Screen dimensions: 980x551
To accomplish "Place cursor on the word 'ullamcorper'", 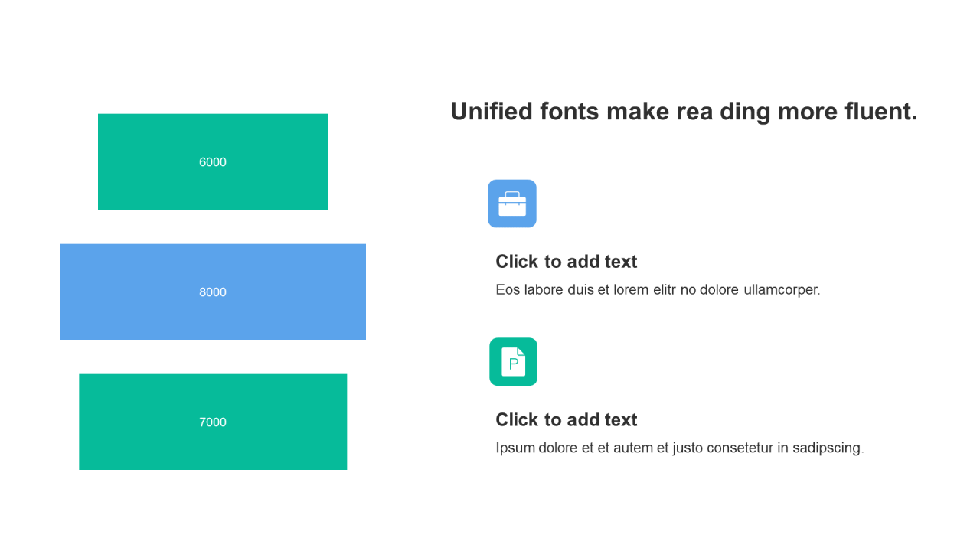I will coord(781,290).
